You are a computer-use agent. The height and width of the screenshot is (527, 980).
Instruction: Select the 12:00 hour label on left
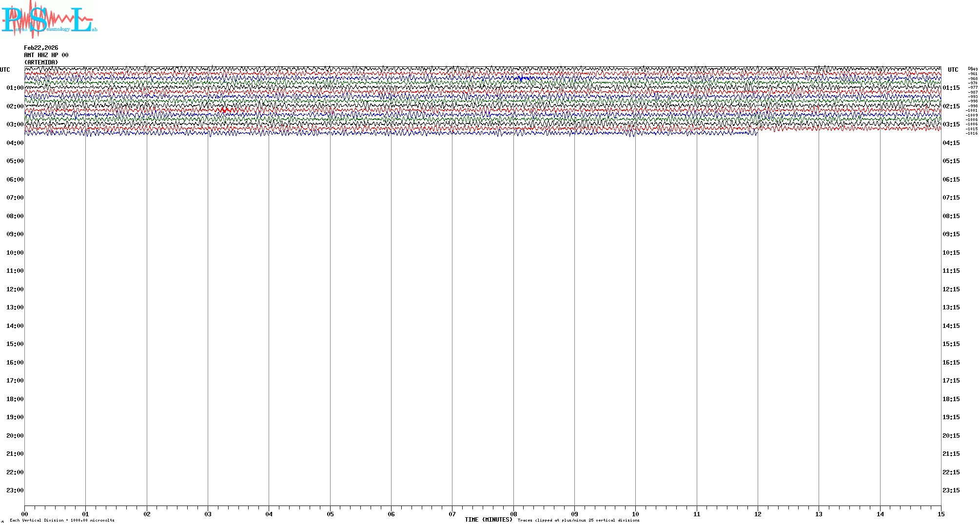[15, 289]
